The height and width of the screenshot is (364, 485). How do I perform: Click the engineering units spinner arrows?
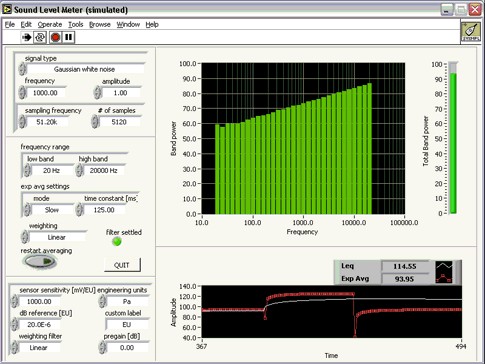[102, 301]
